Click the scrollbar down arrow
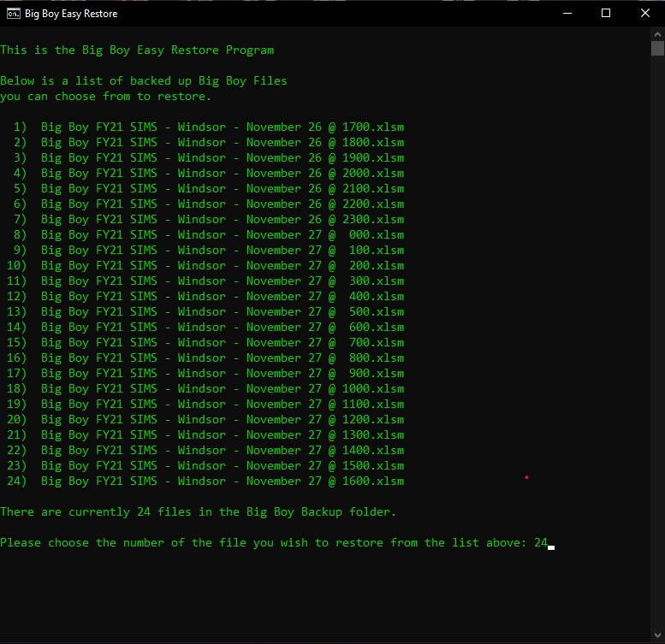 click(x=657, y=635)
